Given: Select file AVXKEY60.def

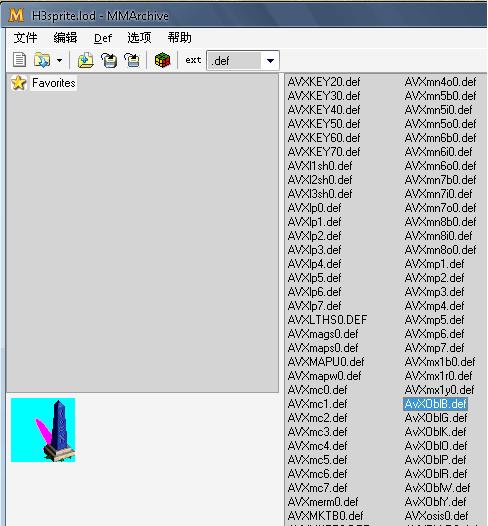Looking at the screenshot, I should point(324,138).
